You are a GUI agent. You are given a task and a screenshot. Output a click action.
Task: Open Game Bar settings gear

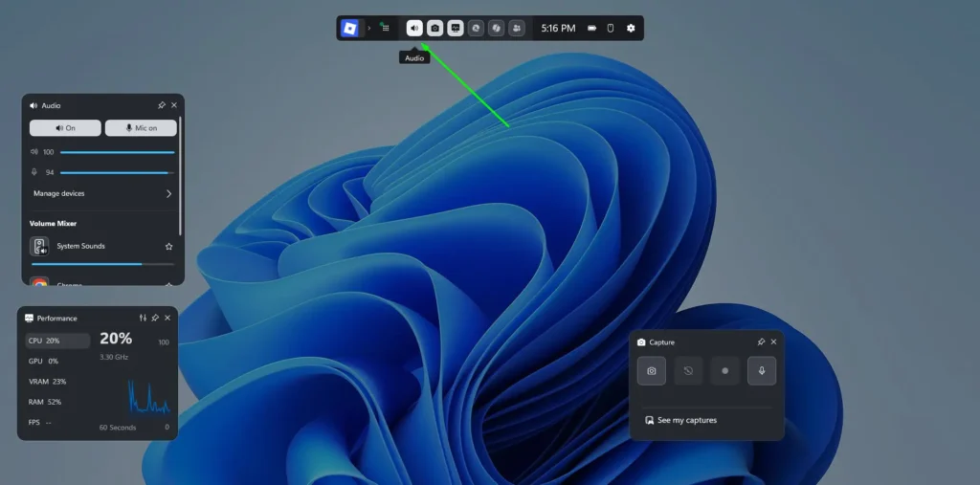click(631, 29)
